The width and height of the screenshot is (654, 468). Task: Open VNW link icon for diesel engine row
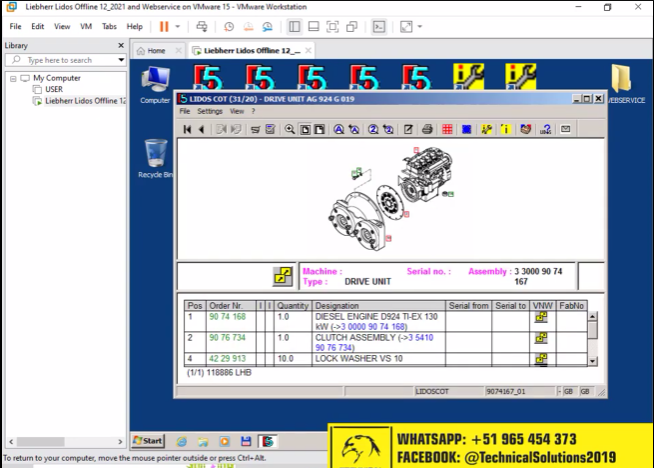click(x=541, y=318)
